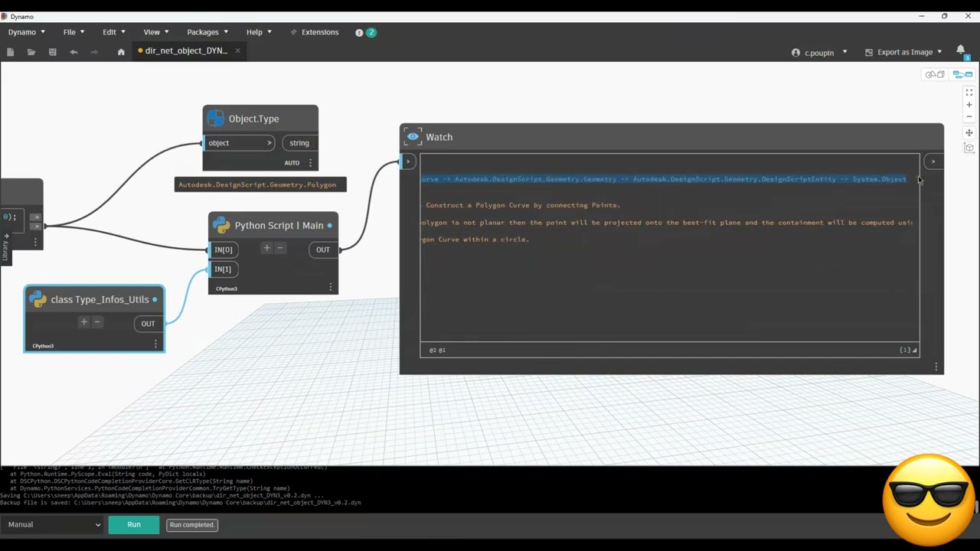
Task: Click the Save disk icon
Action: [x=53, y=52]
